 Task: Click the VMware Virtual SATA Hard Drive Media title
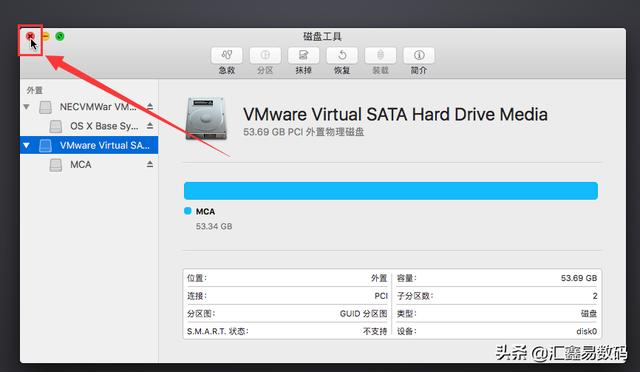[x=395, y=114]
